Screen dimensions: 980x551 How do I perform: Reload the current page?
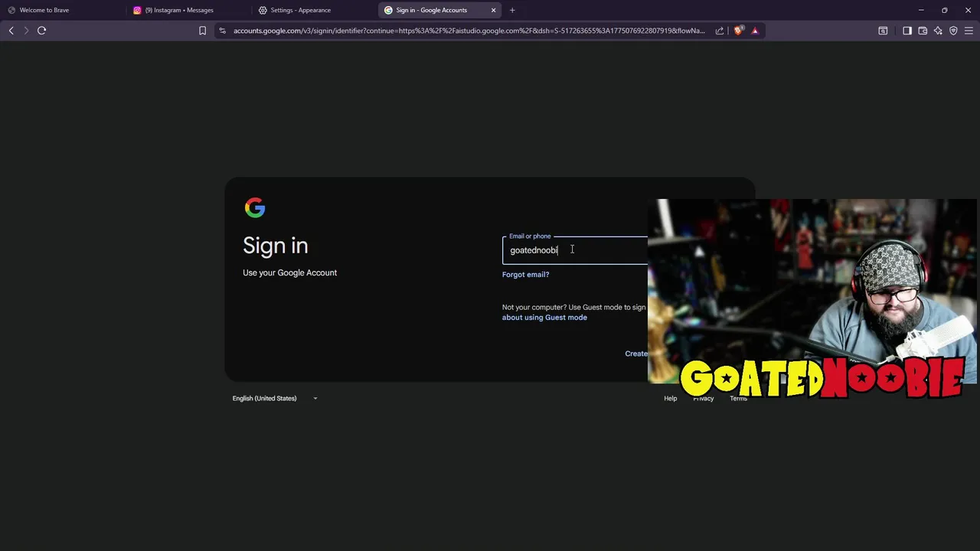click(x=42, y=31)
